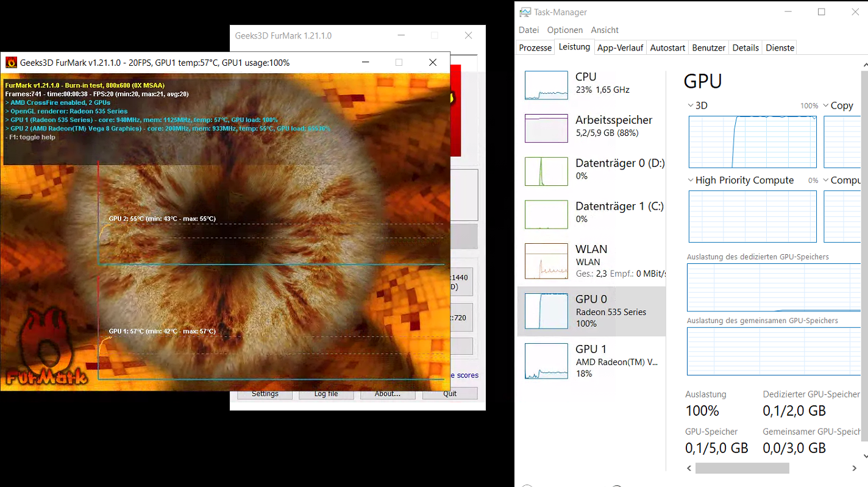
Task: Close the FurMark render window
Action: (x=433, y=62)
